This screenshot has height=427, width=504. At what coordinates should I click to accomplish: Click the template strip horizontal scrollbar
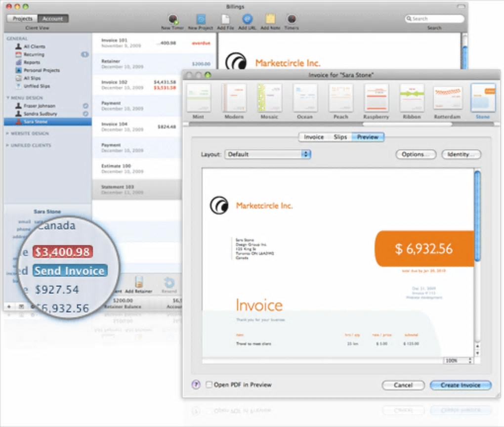[407, 124]
